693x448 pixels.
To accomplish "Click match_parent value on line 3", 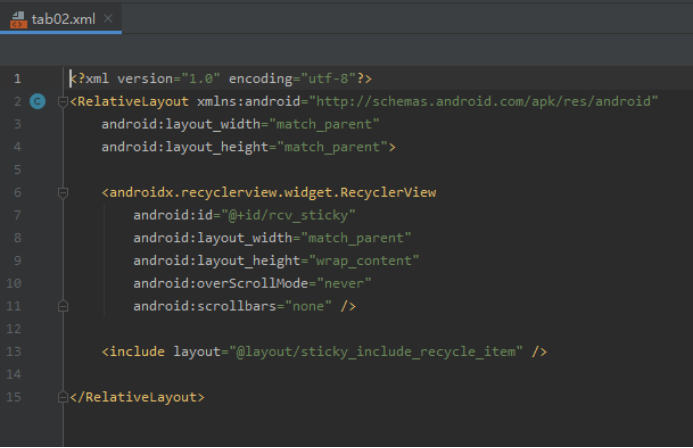I will (324, 124).
